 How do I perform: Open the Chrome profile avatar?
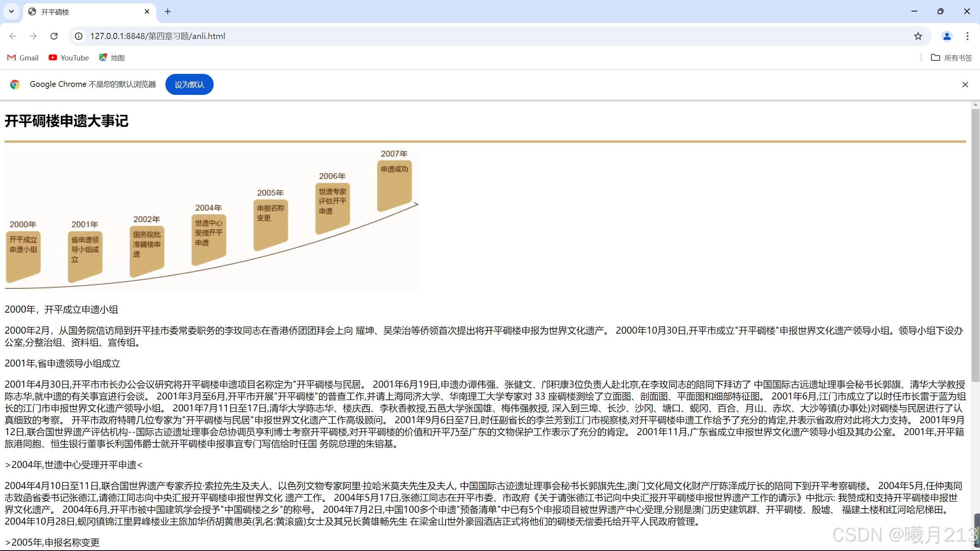pyautogui.click(x=947, y=36)
